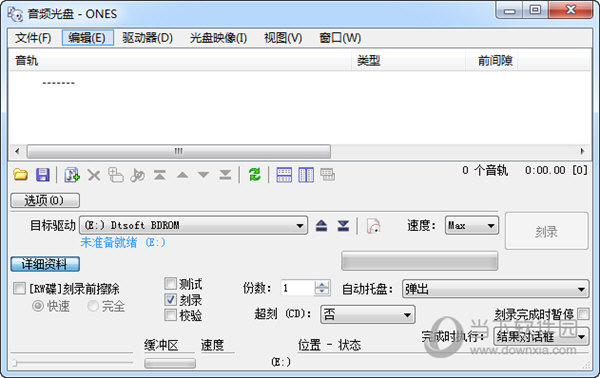Viewport: 600px width, 378px height.
Task: Save project with blue floppy disk icon
Action: (42, 175)
